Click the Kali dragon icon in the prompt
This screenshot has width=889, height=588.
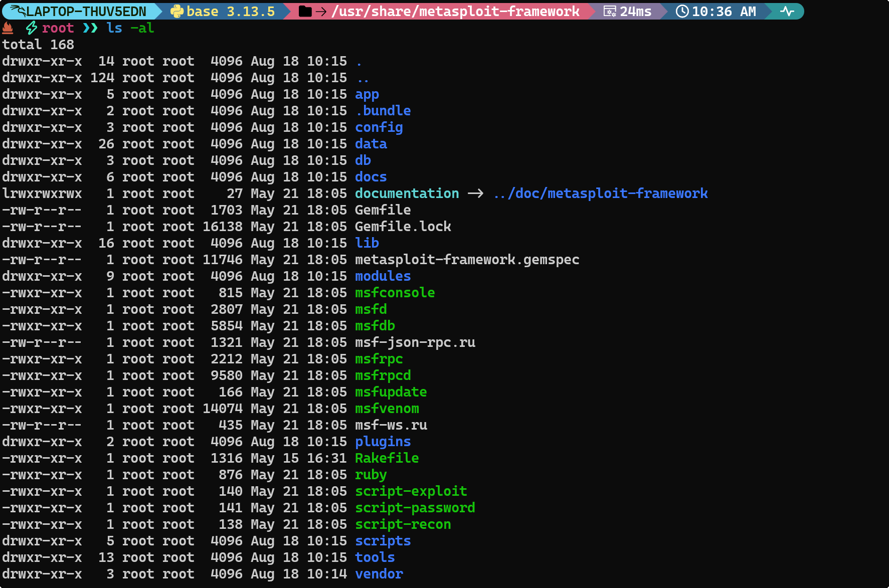[x=17, y=11]
